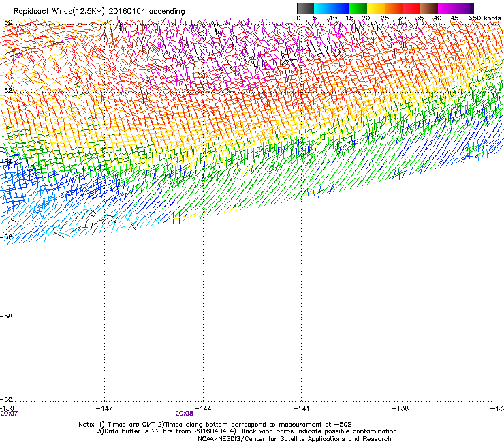Click the orange 25-30 knots legend segment
Viewport: 504px width, 443px height.
394,8
